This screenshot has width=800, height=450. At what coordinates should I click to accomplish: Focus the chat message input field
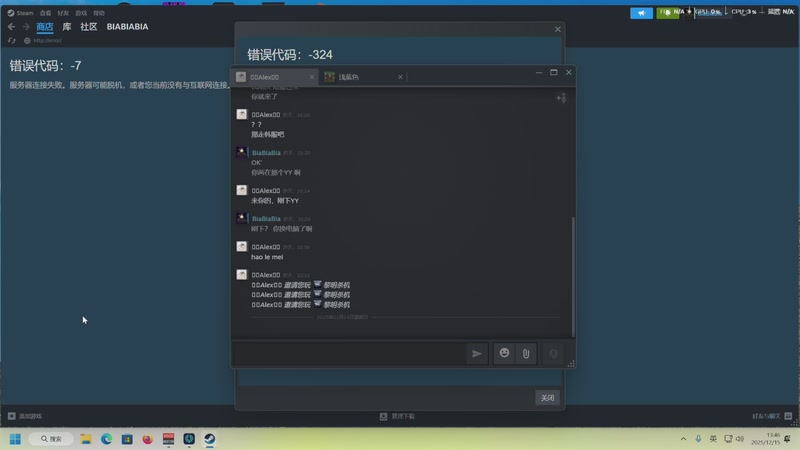click(x=349, y=354)
